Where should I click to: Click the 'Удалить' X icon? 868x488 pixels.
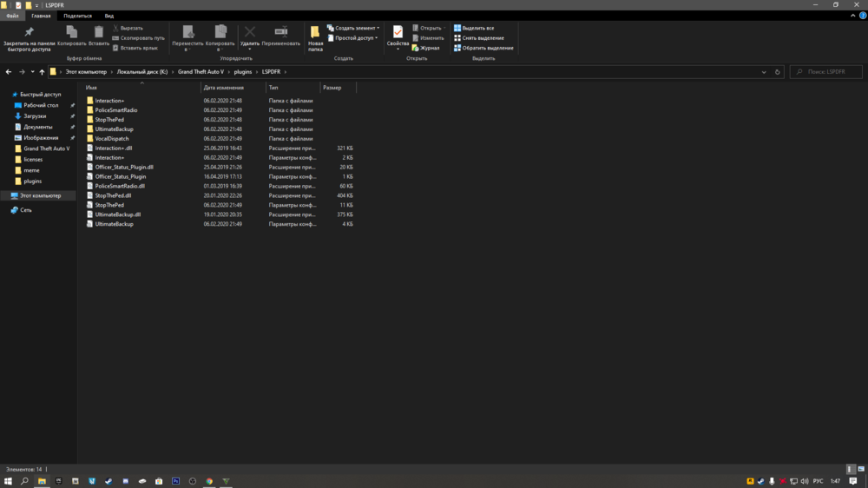[x=250, y=32]
